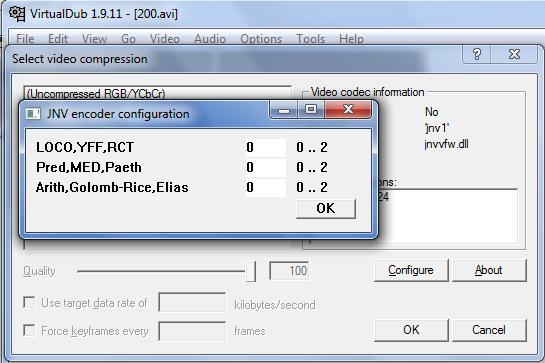
Task: Close the JNV encoder configuration window
Action: (348, 110)
